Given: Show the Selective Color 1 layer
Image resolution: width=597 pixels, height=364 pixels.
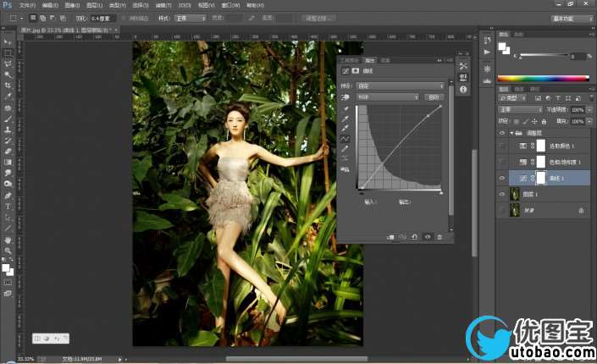Looking at the screenshot, I should pyautogui.click(x=502, y=146).
